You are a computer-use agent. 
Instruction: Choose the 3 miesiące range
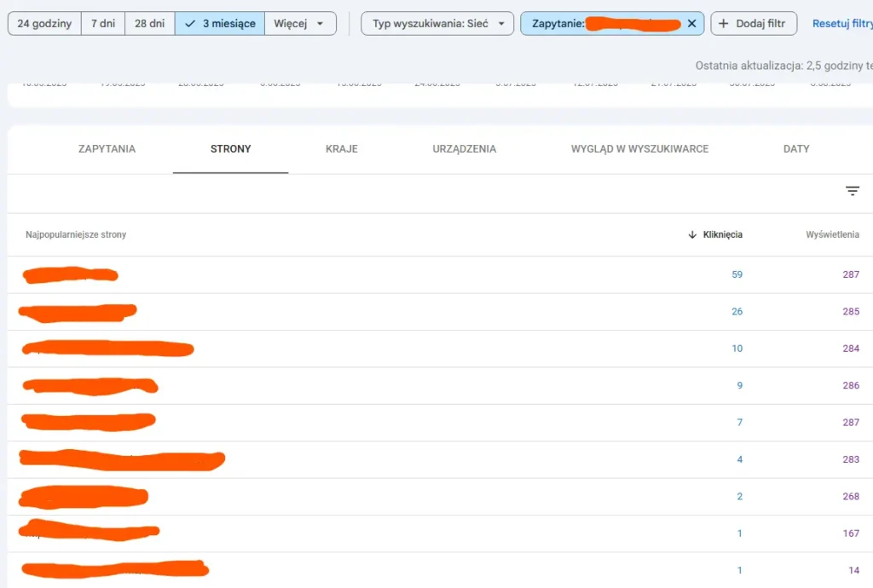(220, 24)
